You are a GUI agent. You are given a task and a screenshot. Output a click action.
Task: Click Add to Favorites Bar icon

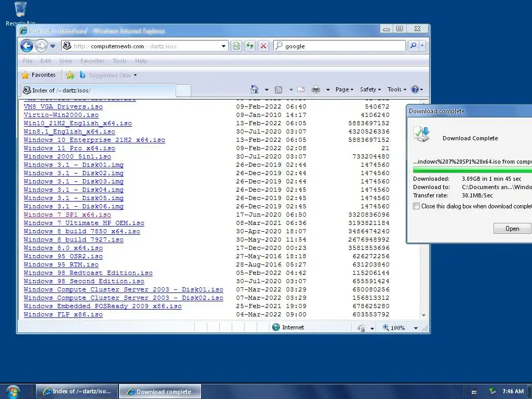click(70, 75)
